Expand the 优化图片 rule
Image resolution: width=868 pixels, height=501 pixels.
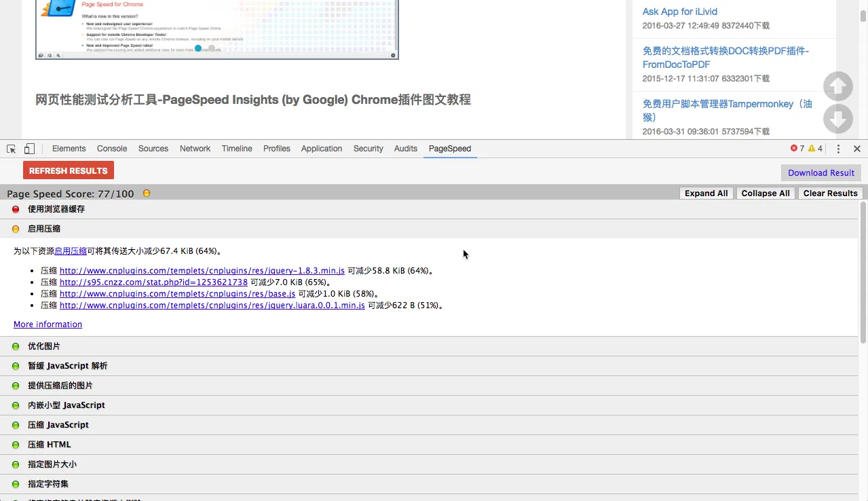[44, 346]
